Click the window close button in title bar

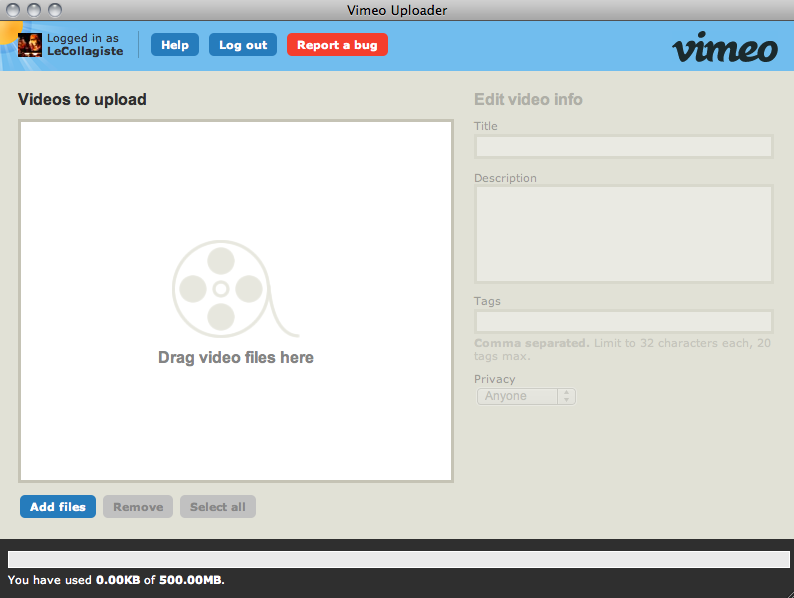click(x=13, y=10)
